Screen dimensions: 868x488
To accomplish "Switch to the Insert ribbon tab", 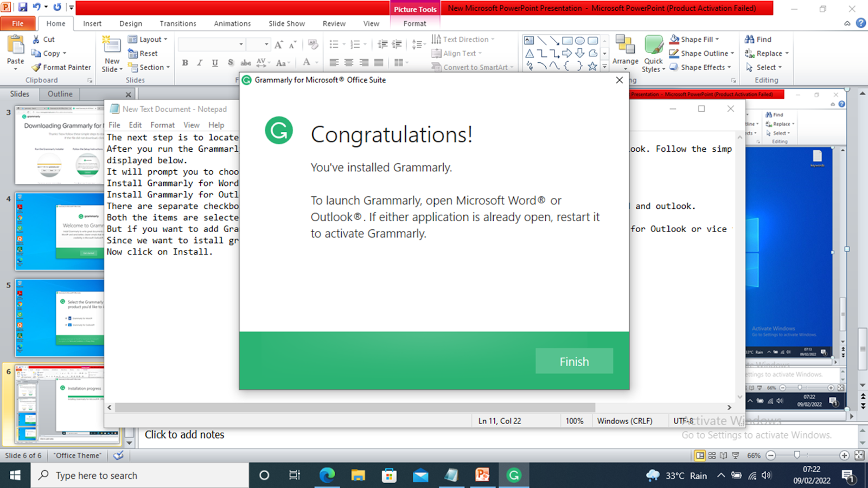I will [92, 23].
